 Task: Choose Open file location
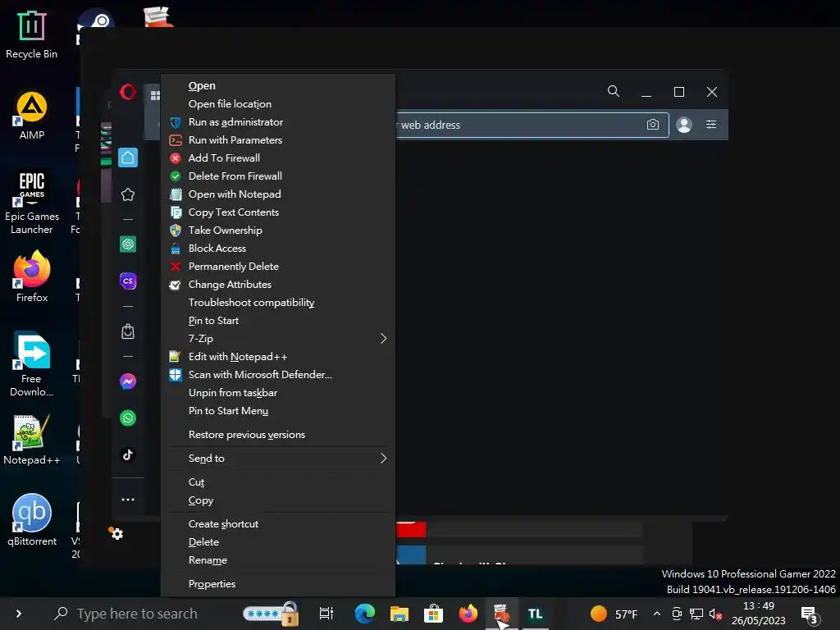point(277,104)
